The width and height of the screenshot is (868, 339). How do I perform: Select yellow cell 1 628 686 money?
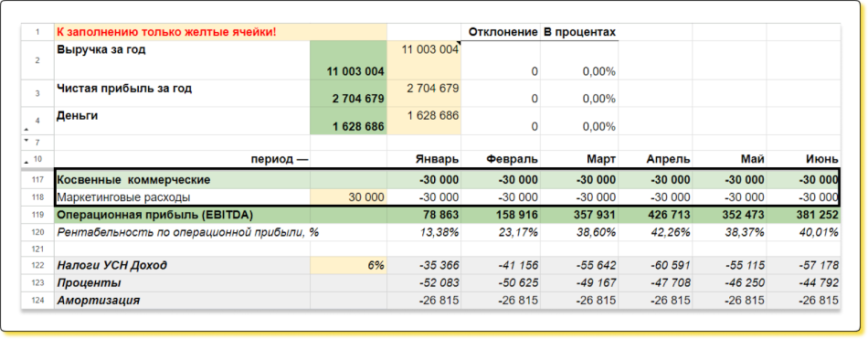click(x=424, y=121)
